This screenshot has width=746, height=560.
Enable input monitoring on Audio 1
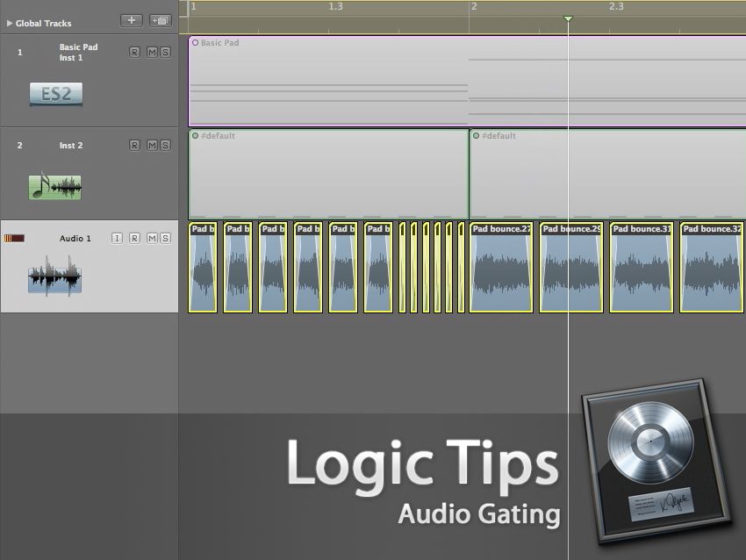(x=115, y=238)
